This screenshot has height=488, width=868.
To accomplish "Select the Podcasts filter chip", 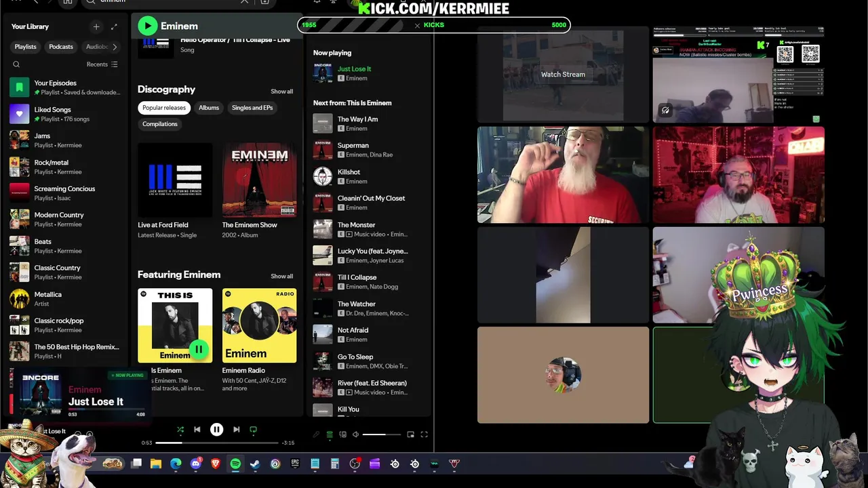I will click(61, 47).
